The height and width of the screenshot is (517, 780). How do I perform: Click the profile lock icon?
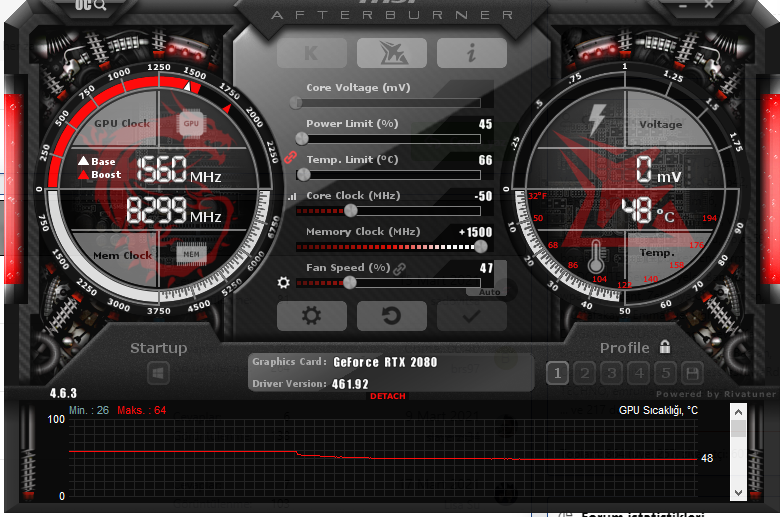coord(665,347)
